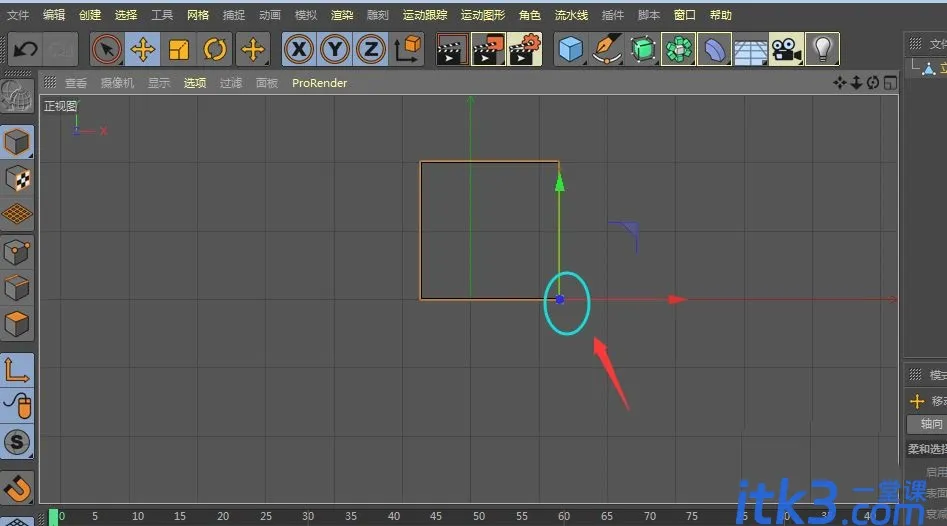
Task: Toggle Z axis lock
Action: click(x=371, y=50)
